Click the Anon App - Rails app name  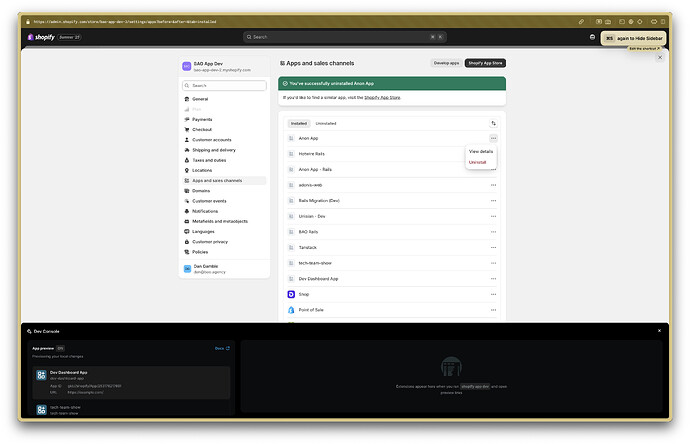coord(315,169)
